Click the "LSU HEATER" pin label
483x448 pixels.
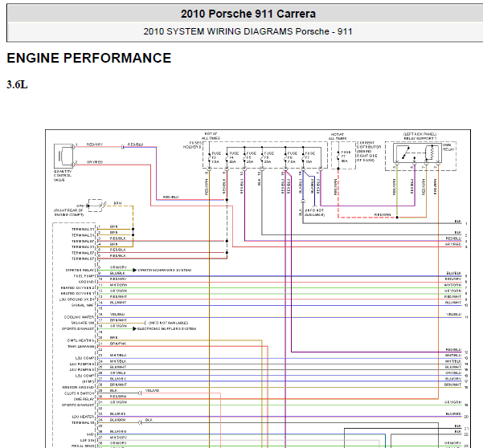pos(83,417)
